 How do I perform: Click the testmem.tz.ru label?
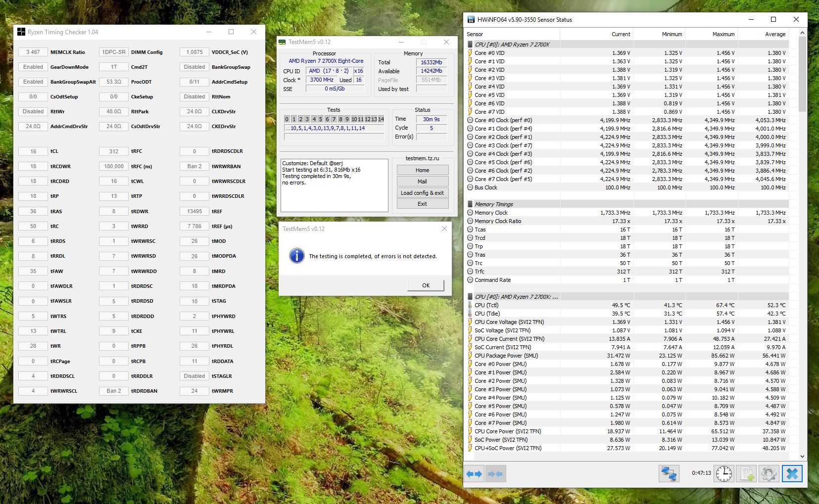422,158
